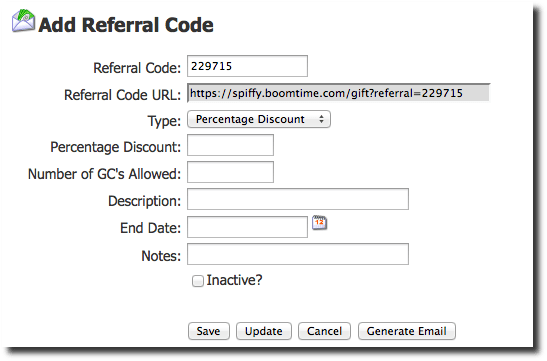The height and width of the screenshot is (361, 547).
Task: Focus the Number of GC's Allowed field
Action: point(230,172)
